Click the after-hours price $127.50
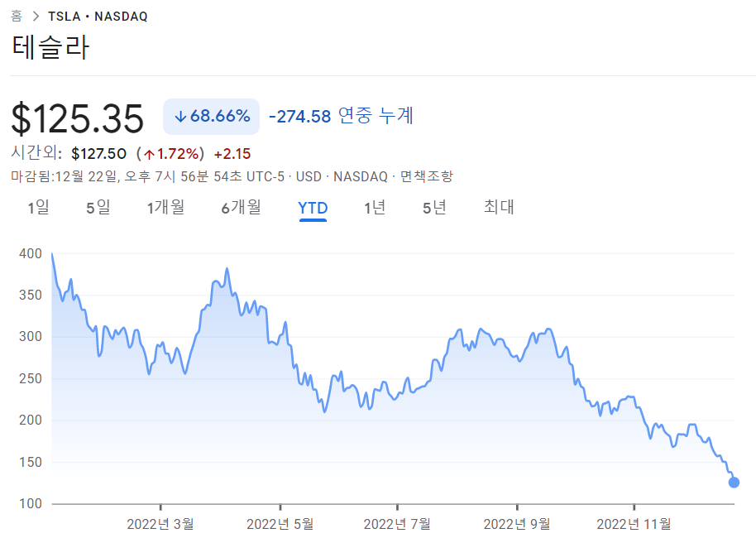 pos(98,153)
